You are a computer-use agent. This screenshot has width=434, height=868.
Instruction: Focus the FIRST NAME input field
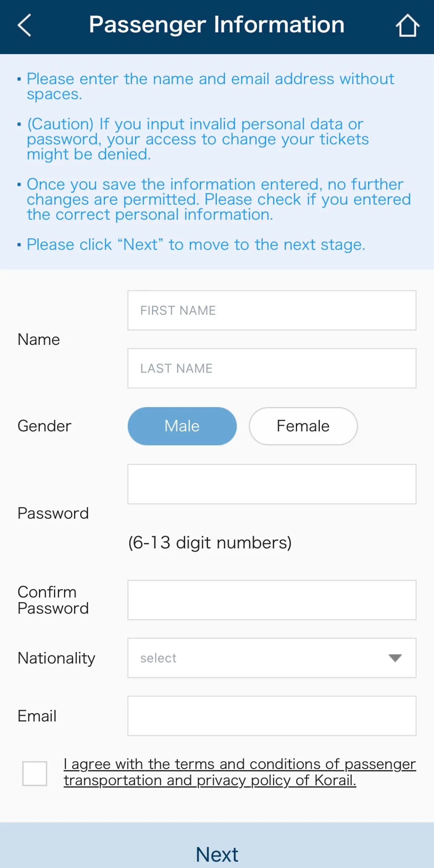[272, 310]
